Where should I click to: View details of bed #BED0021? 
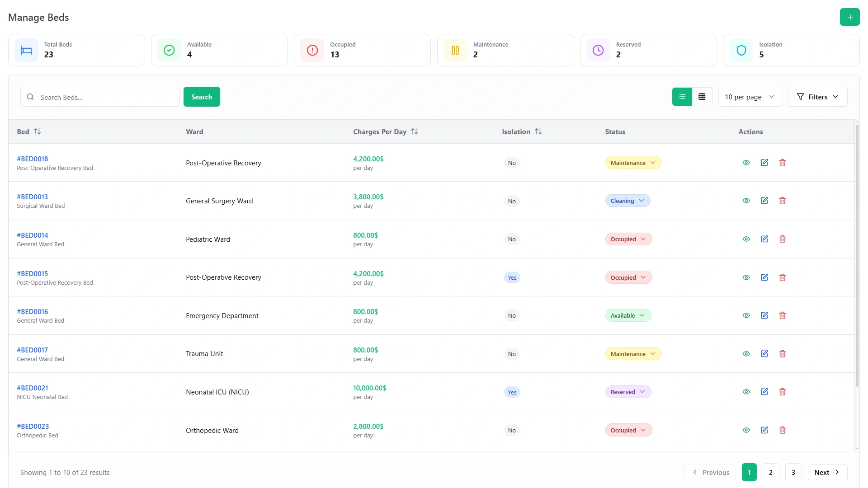pos(746,392)
